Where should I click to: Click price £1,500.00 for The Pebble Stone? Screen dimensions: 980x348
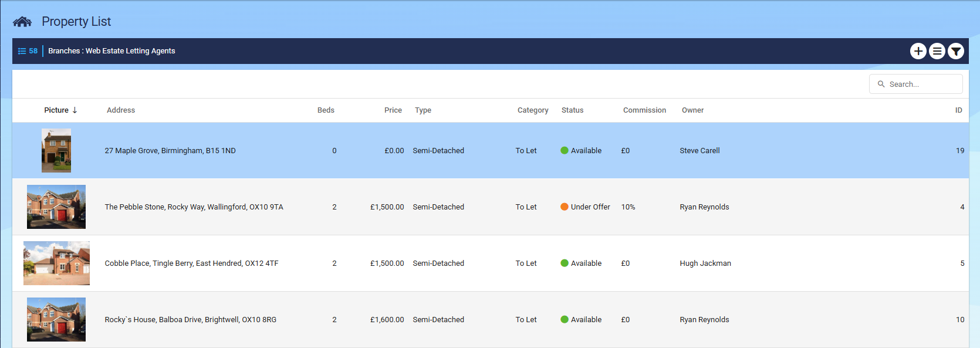(x=387, y=207)
